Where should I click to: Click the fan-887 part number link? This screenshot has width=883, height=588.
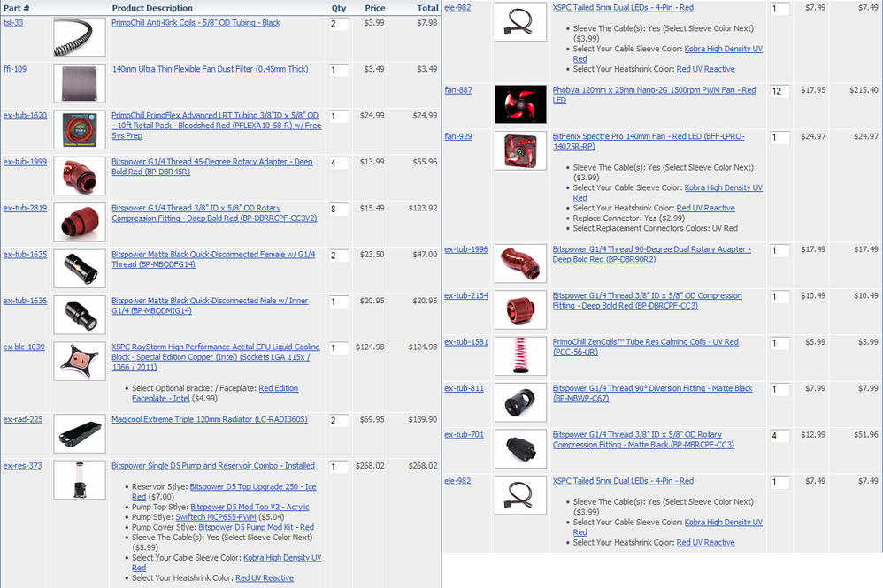[x=458, y=90]
